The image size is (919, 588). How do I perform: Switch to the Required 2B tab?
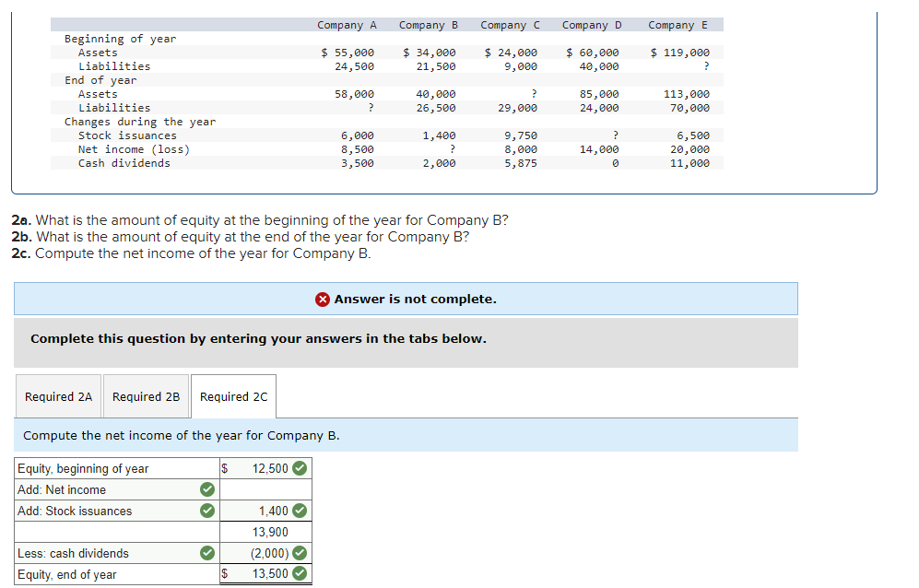[x=146, y=396]
